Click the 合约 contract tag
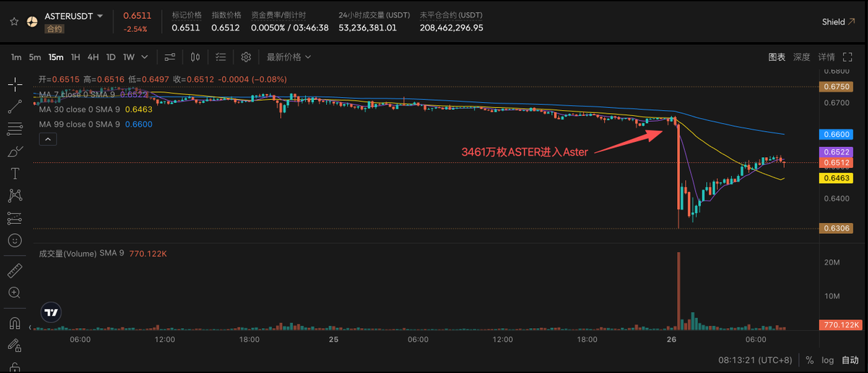The height and width of the screenshot is (373, 868). point(54,29)
